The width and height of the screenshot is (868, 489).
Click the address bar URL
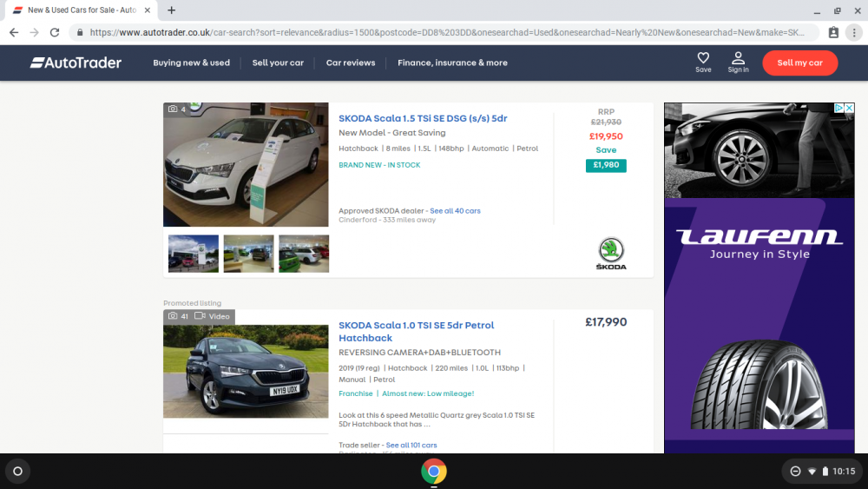[447, 33]
